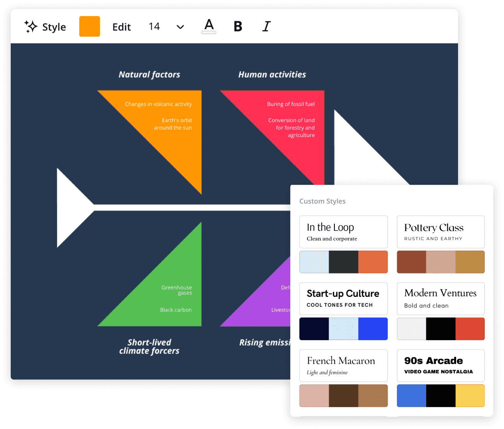Click the yellow swatch under 90s Arcade
Image resolution: width=504 pixels, height=429 pixels.
click(470, 395)
